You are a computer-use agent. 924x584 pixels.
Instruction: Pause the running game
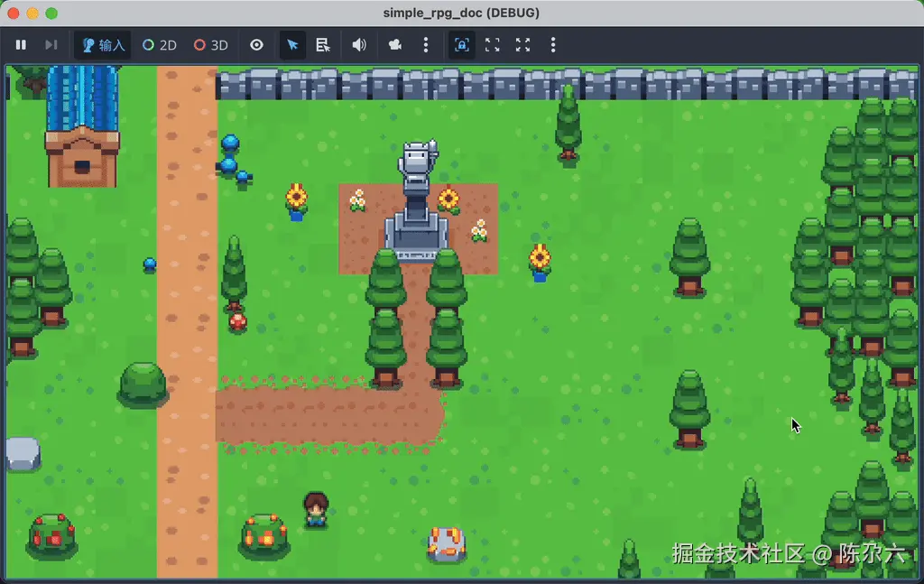[x=21, y=45]
